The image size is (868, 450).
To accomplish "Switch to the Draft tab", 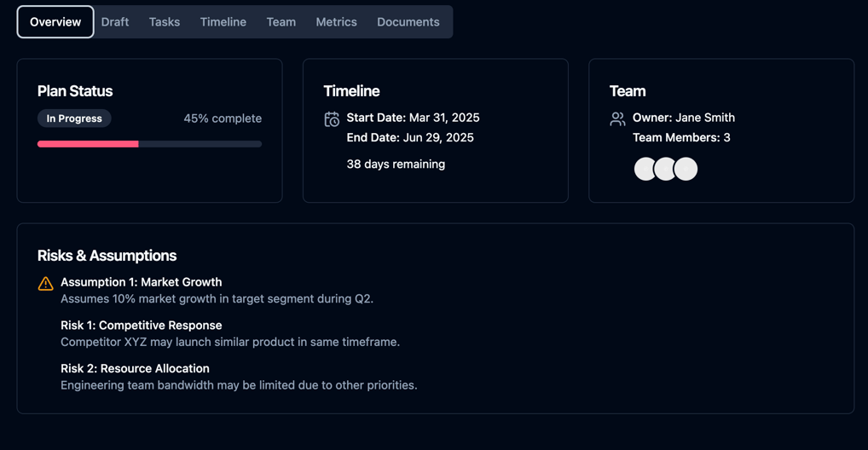I will pos(115,22).
